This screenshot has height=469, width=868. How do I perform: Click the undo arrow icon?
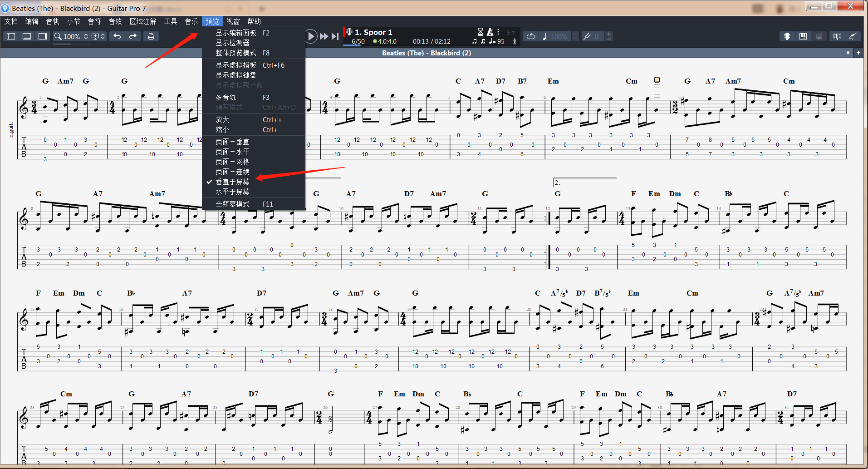pos(117,36)
